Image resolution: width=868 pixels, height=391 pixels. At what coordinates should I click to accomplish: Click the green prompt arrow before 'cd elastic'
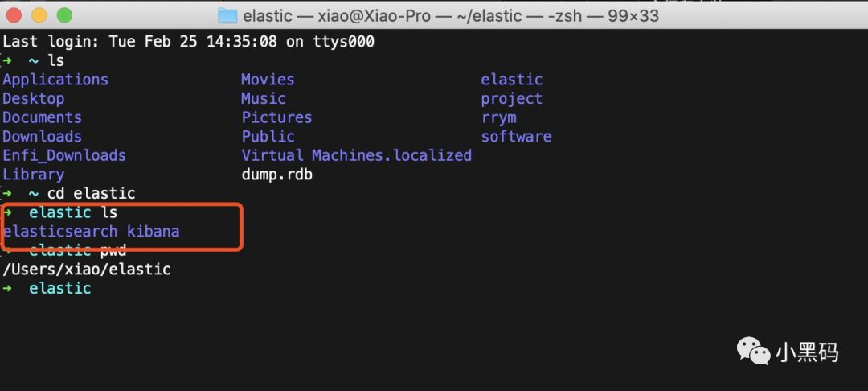[7, 193]
